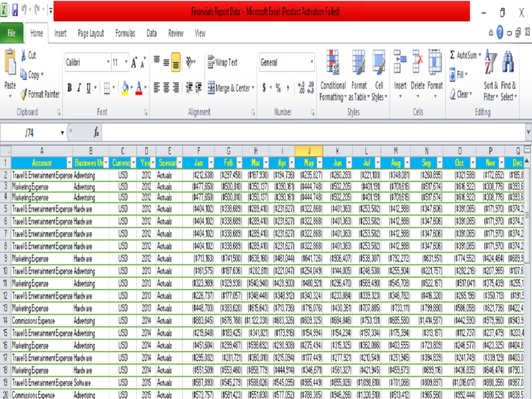Screen dimensions: 532x399
Task: Increase indent of cell
Action: pyautogui.click(x=198, y=88)
